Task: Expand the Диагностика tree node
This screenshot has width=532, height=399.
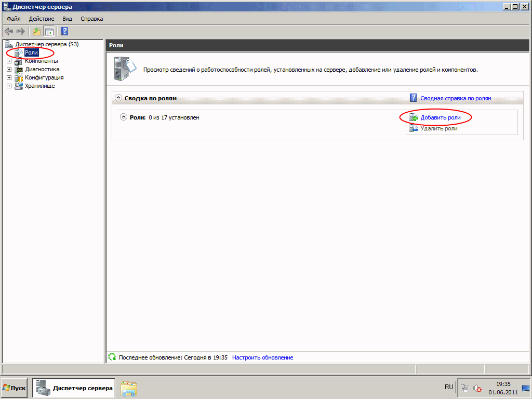Action: tap(9, 69)
